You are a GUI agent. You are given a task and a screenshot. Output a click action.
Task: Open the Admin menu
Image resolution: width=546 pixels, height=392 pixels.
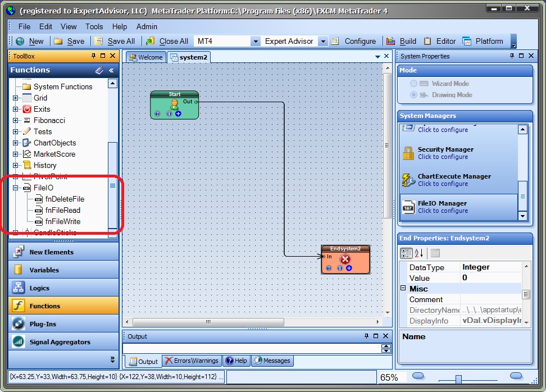pos(147,26)
